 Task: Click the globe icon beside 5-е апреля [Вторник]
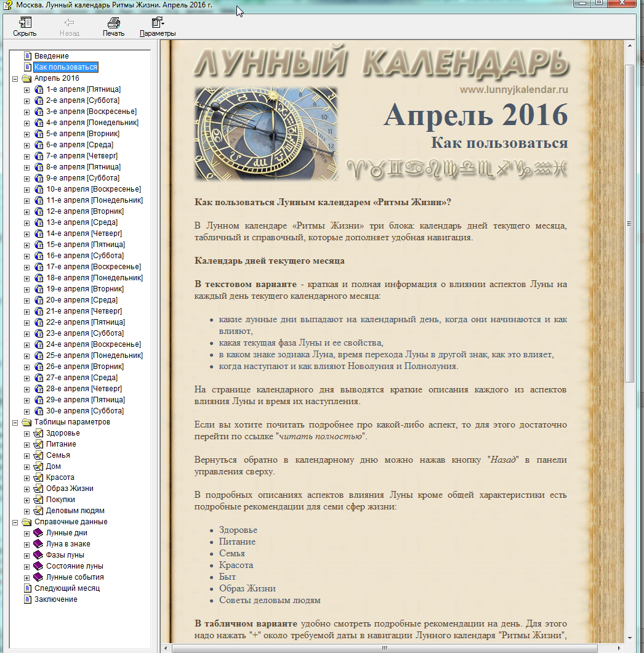point(39,134)
